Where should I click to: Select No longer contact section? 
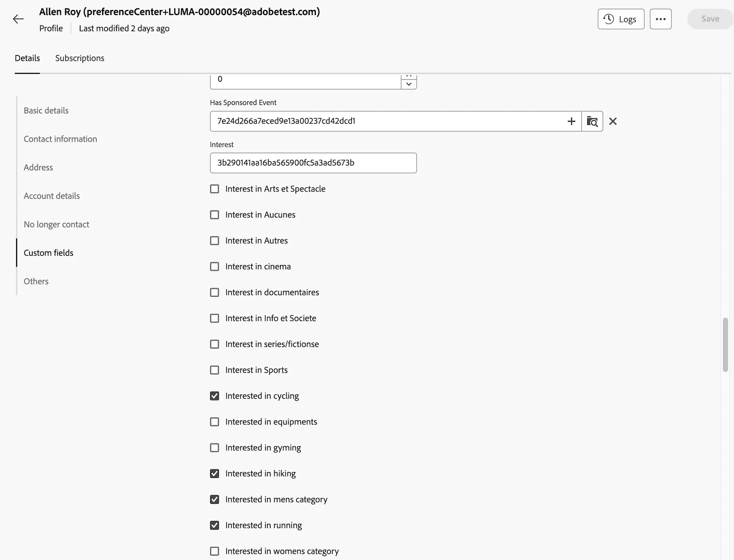pos(56,224)
